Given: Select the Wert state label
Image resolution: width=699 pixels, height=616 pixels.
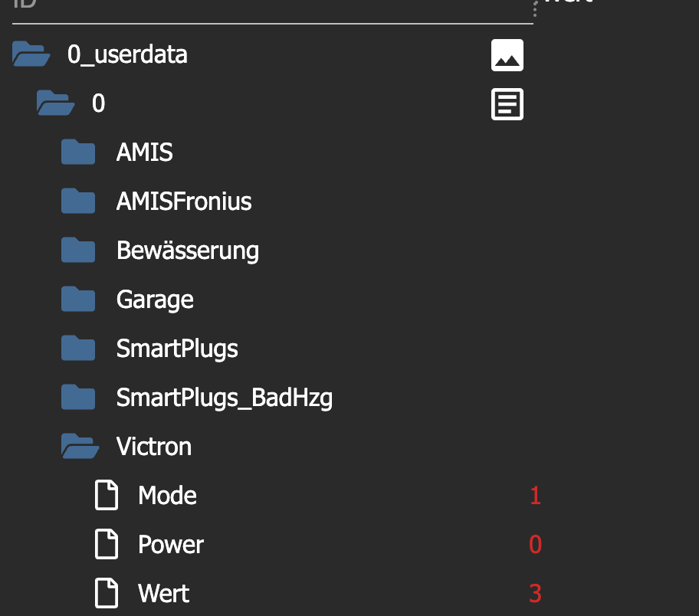Looking at the screenshot, I should click(163, 594).
